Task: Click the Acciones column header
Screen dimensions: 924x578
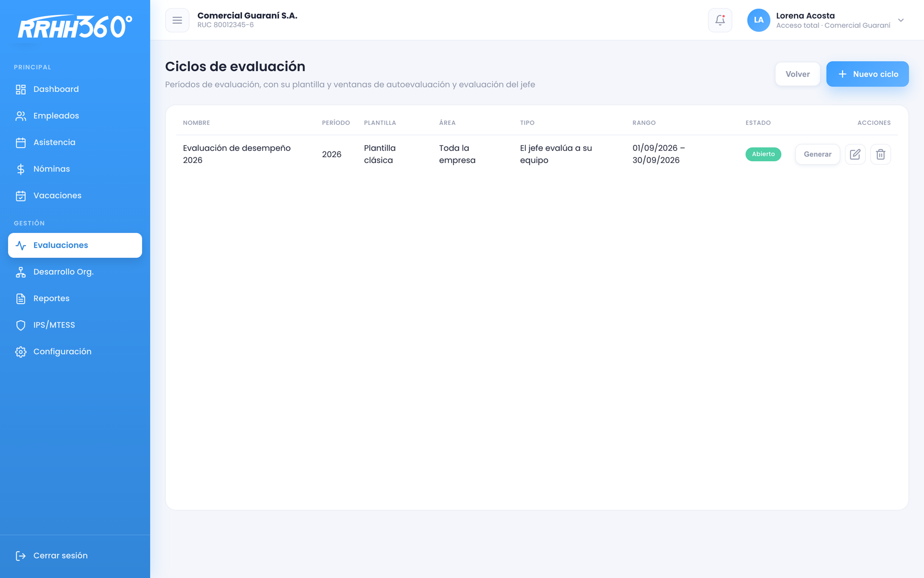Action: (x=874, y=123)
